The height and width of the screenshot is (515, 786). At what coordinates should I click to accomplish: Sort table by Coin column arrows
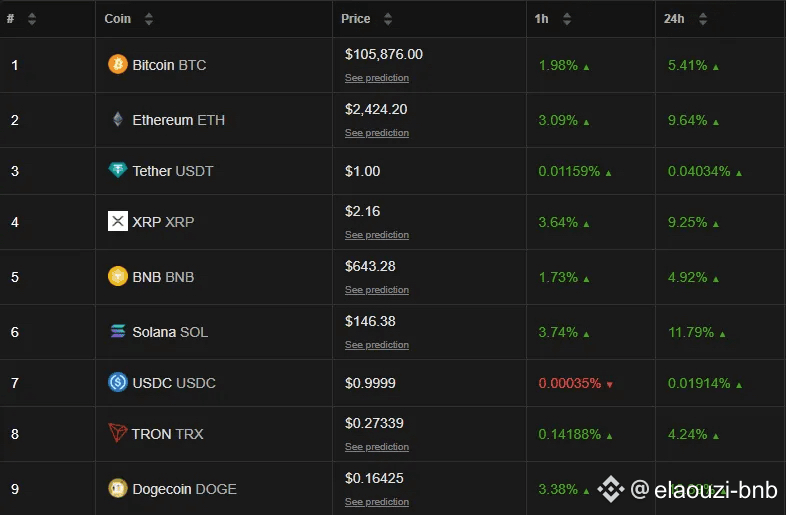coord(148,19)
